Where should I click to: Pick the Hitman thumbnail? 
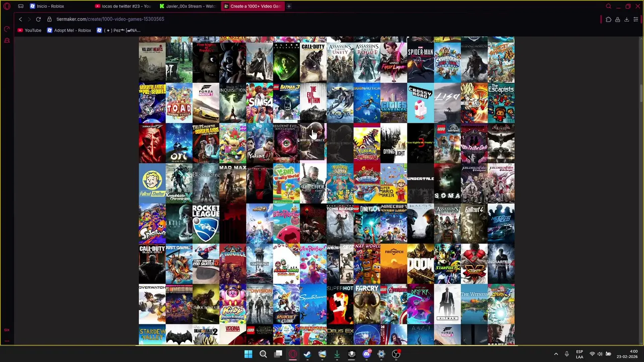tap(447, 304)
